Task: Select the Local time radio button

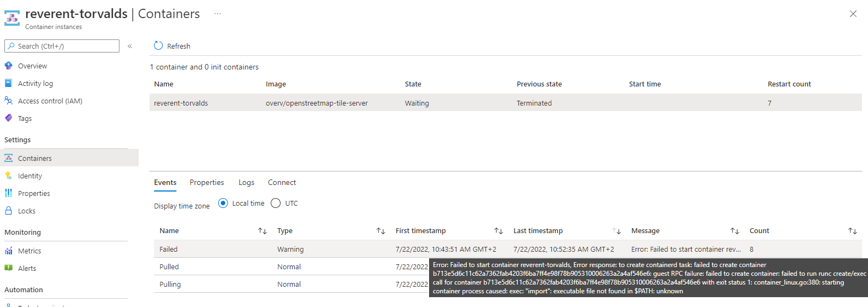Action: point(223,203)
